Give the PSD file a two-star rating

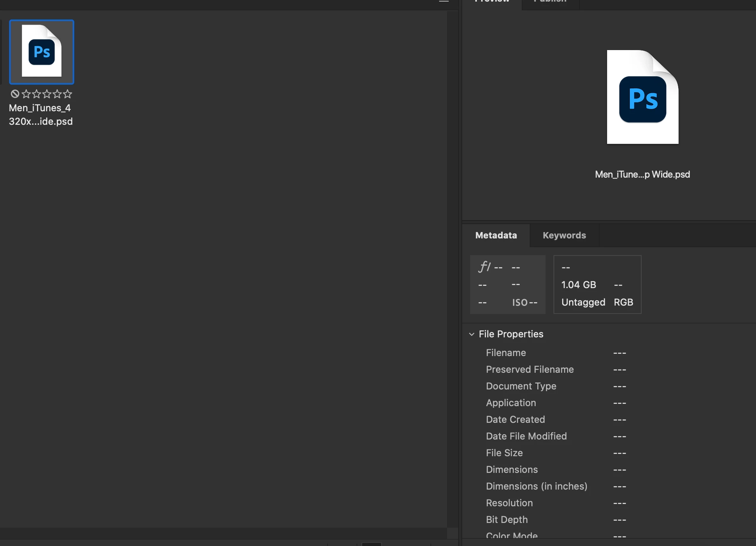(x=37, y=94)
